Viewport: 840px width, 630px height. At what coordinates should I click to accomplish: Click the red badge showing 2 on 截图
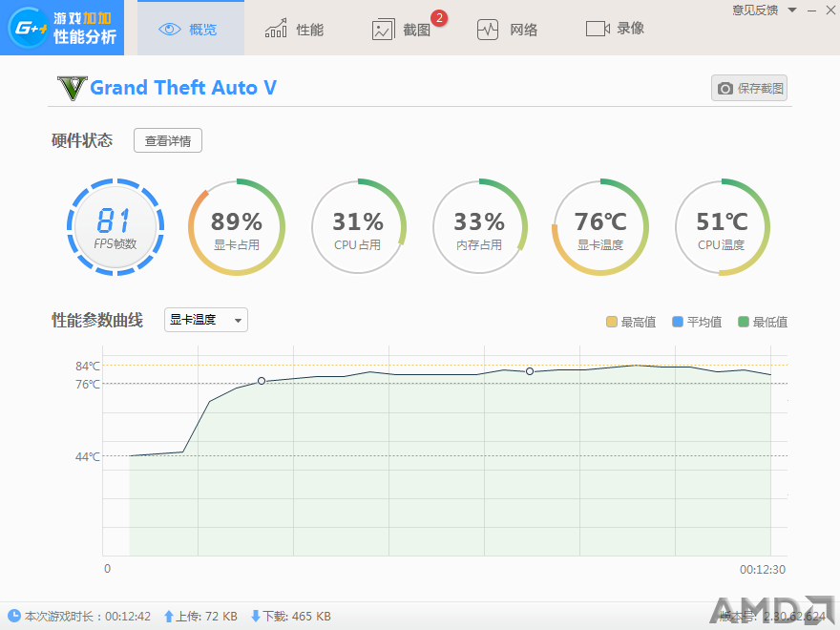pyautogui.click(x=439, y=18)
